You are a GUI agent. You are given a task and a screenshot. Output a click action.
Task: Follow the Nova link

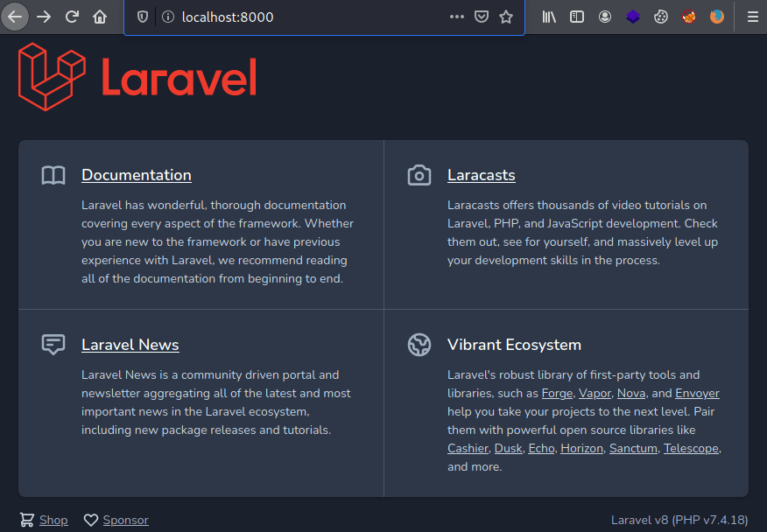click(631, 393)
